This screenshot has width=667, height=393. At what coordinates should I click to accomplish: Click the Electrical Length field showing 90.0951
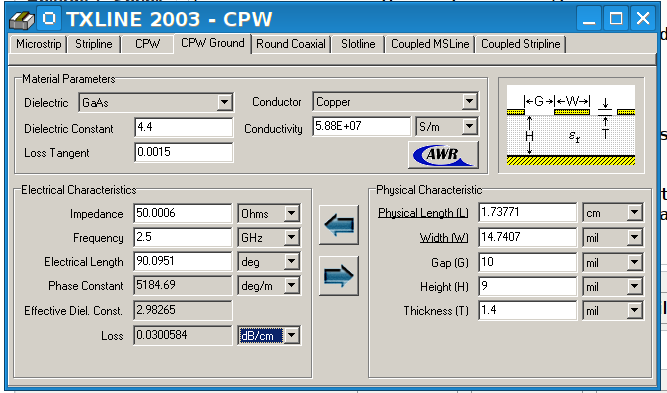coord(182,262)
